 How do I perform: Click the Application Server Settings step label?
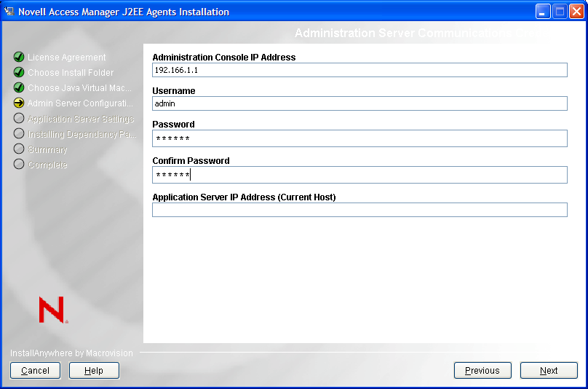tap(81, 119)
